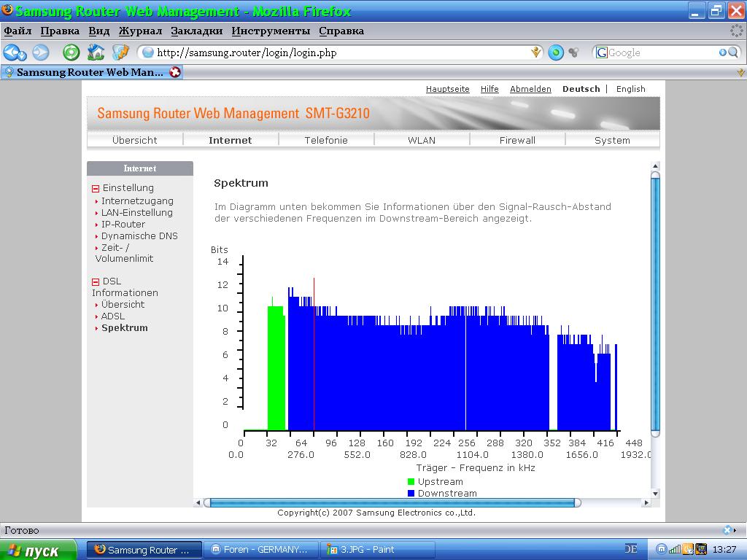
Task: Switch to the WLAN tab
Action: (422, 140)
